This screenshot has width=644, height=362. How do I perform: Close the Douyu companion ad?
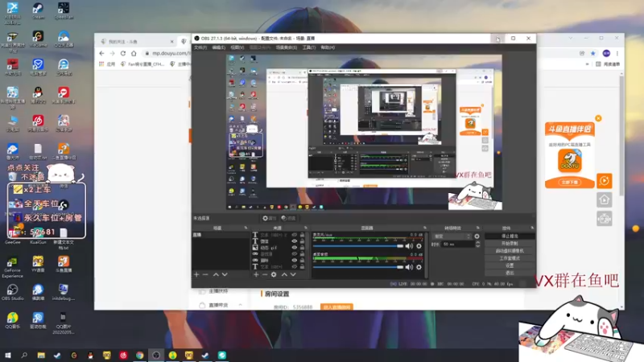pyautogui.click(x=598, y=118)
